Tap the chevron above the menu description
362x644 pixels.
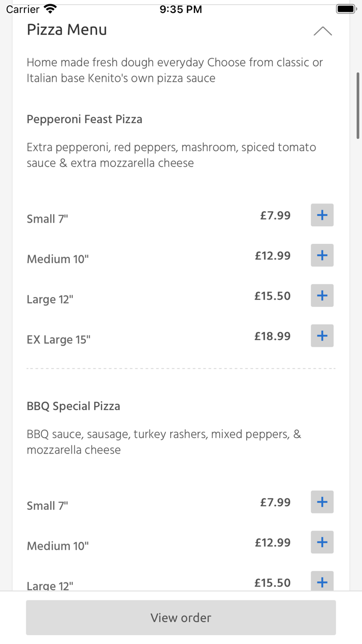(x=323, y=31)
